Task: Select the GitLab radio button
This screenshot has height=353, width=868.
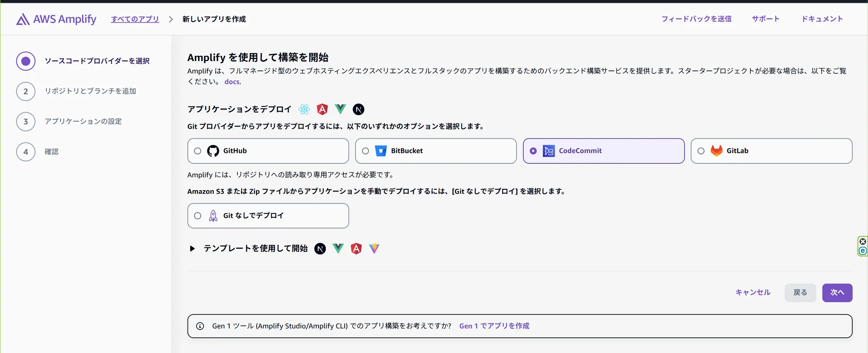Action: [701, 151]
